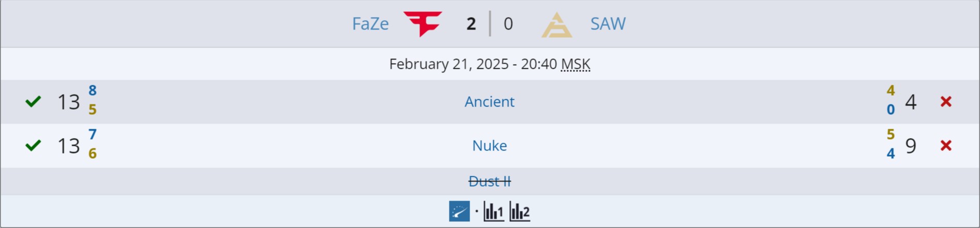Click the FaZe red team logo
The image size is (980, 228).
423,24
